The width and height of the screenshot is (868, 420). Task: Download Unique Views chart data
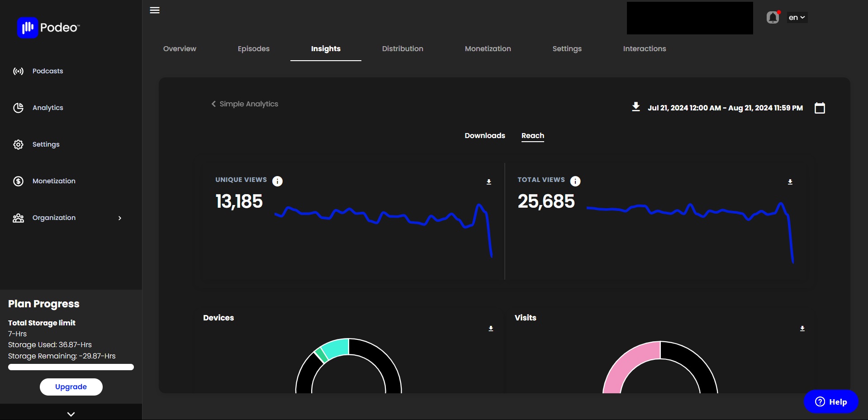(489, 182)
